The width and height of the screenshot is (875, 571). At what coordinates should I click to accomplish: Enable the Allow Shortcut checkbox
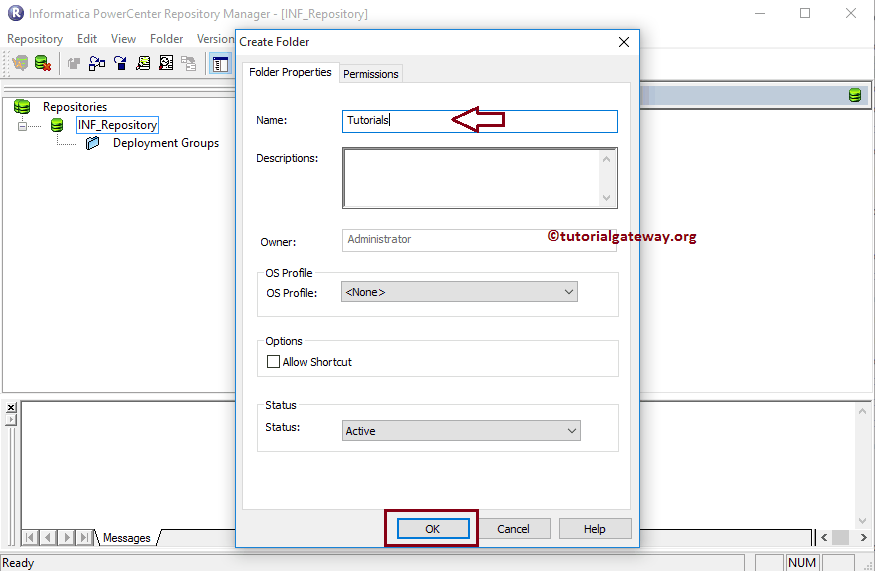click(x=273, y=362)
